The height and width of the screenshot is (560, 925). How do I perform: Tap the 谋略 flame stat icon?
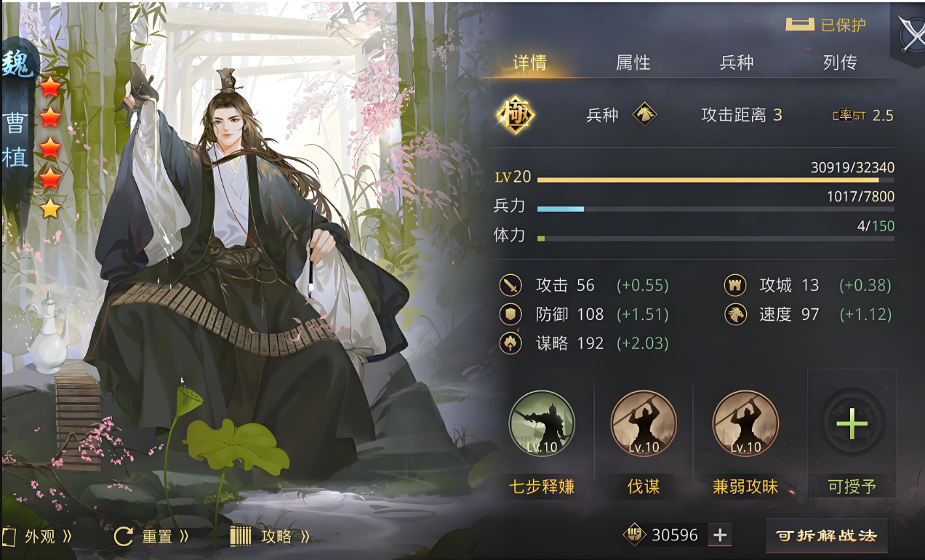511,343
